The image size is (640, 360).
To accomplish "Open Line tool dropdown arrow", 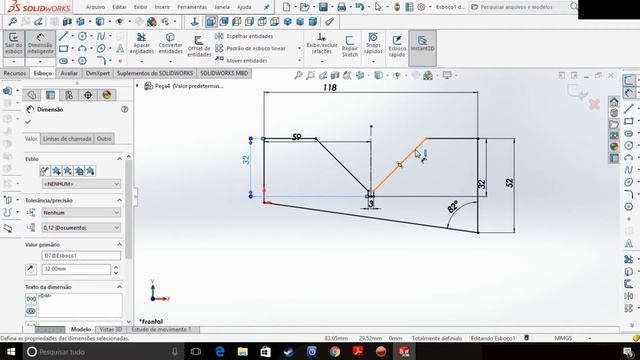I will (72, 36).
